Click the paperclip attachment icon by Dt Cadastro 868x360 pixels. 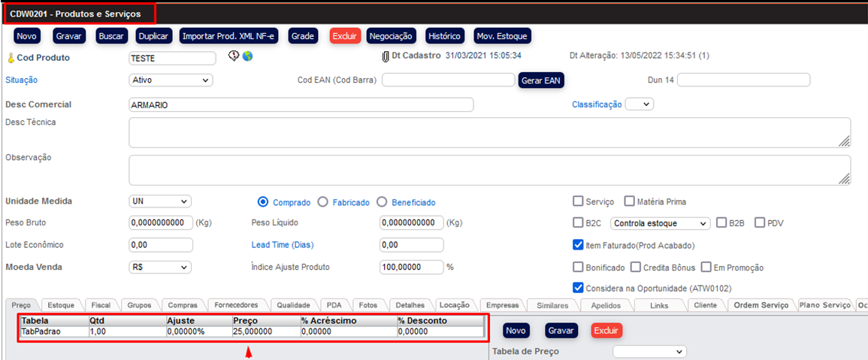coord(386,56)
